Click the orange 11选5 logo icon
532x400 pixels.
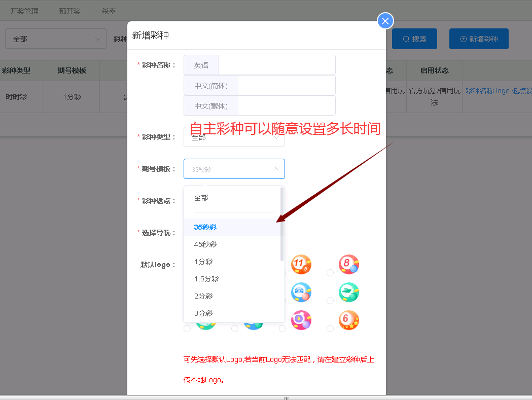pos(301,264)
